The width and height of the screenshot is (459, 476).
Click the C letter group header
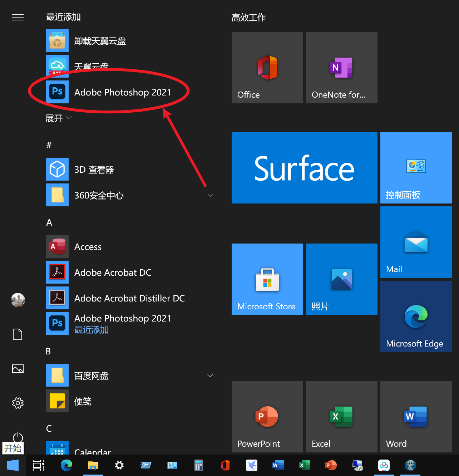tap(49, 428)
